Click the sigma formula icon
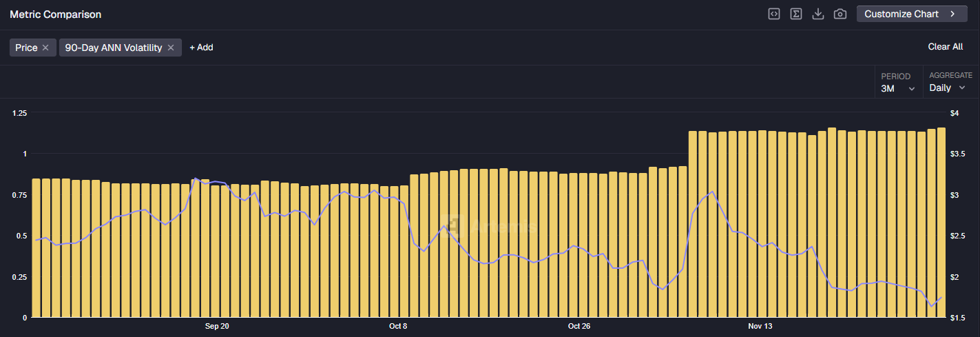 tap(796, 14)
